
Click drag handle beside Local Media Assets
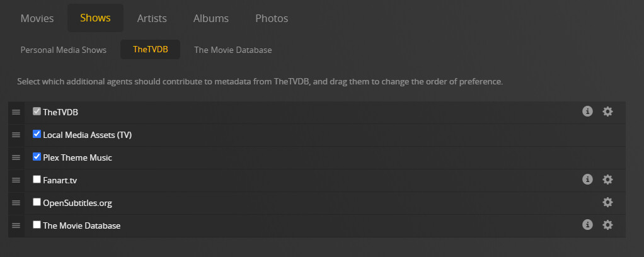pos(16,135)
